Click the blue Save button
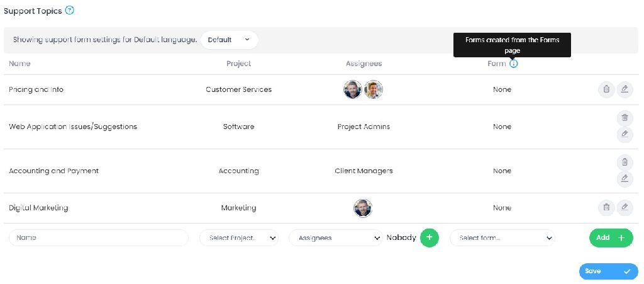The image size is (644, 284). click(x=608, y=271)
